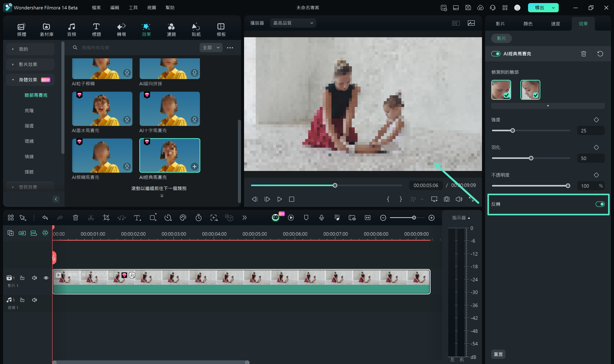This screenshot has width=614, height=364.
Task: Take a snapshot with the camera icon
Action: tap(446, 199)
